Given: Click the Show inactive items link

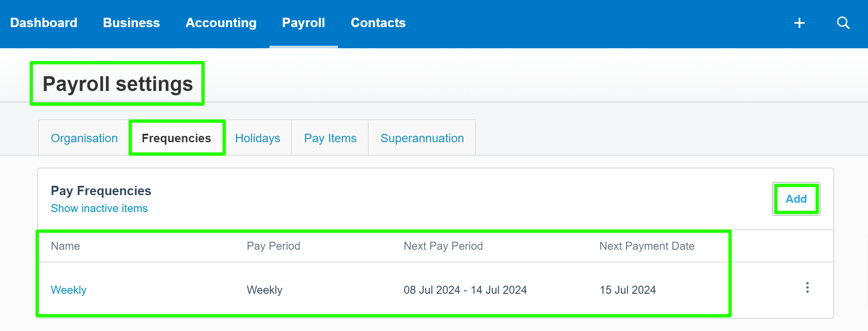Looking at the screenshot, I should [x=99, y=208].
